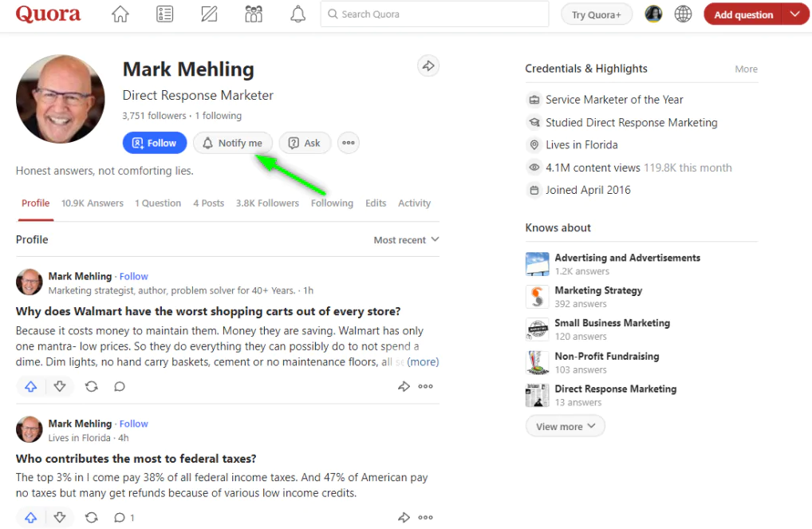This screenshot has height=529, width=812.
Task: Open the Following feed icon
Action: click(x=164, y=14)
